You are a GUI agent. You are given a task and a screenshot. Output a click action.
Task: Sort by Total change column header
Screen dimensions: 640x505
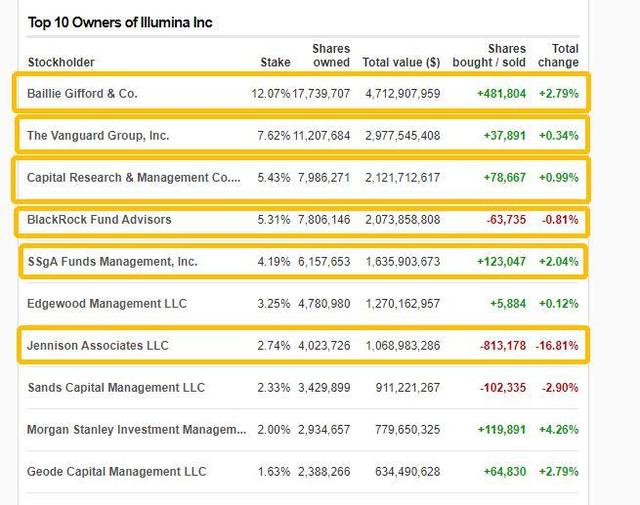tap(558, 56)
